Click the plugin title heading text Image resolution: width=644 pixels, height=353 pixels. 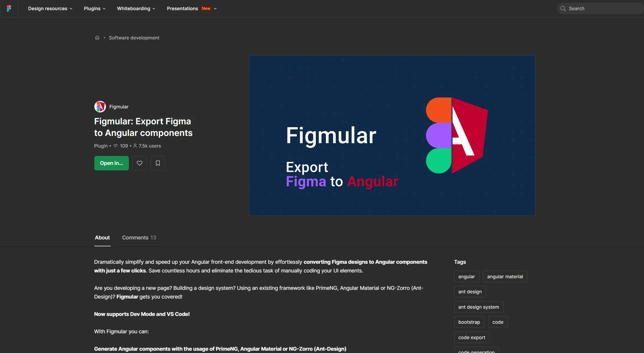coord(143,127)
